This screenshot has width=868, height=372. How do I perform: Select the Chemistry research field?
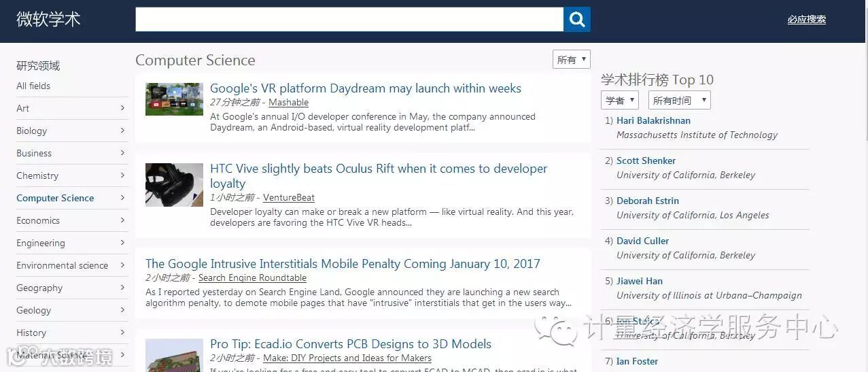point(37,175)
